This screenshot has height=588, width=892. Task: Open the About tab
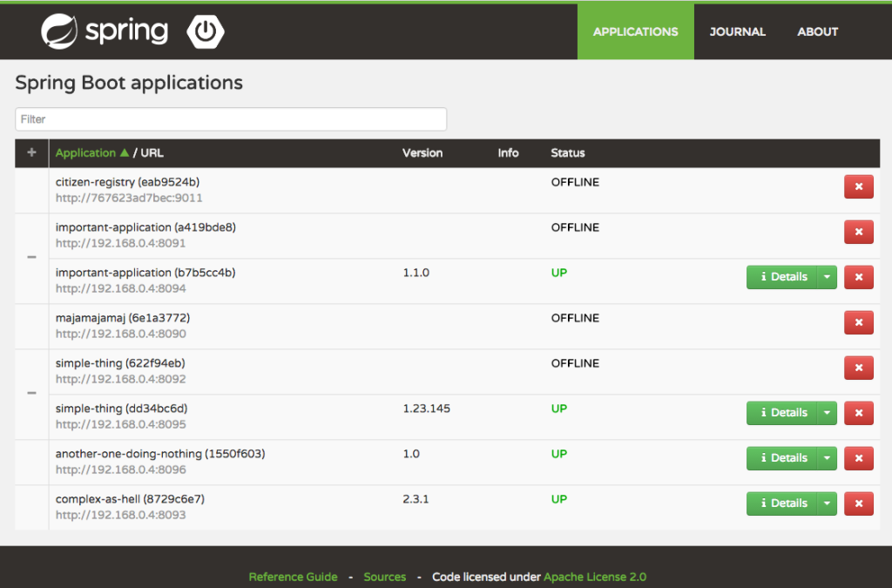tap(817, 31)
